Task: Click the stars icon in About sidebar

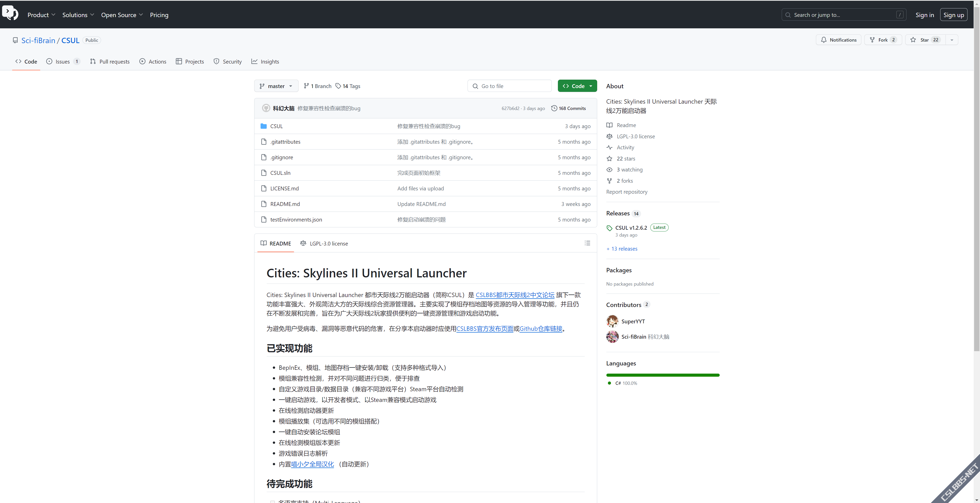Action: coord(609,159)
